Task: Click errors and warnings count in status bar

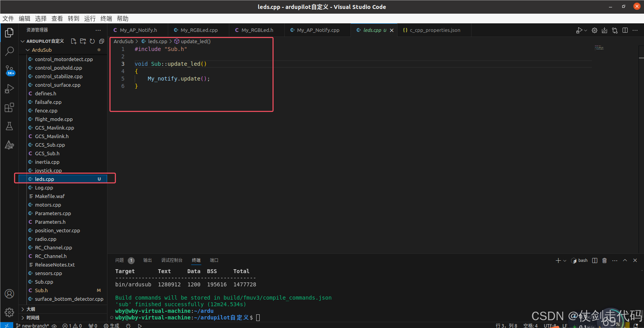Action: 72,326
